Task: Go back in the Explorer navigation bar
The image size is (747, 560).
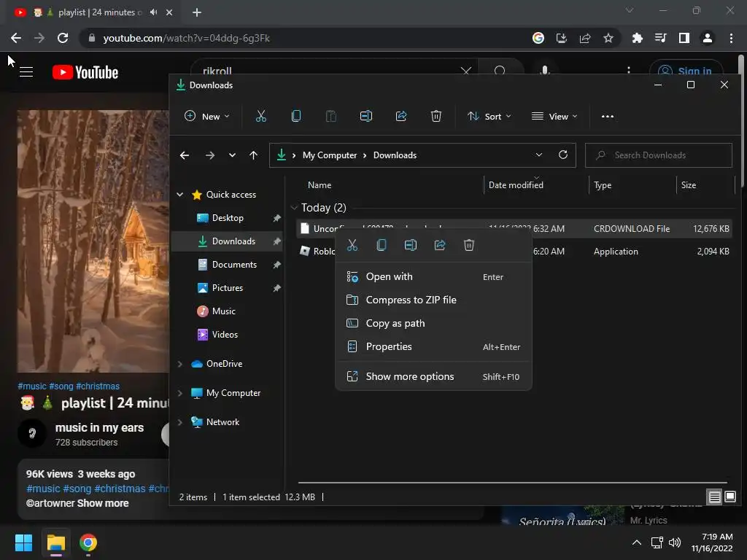Action: pos(185,155)
